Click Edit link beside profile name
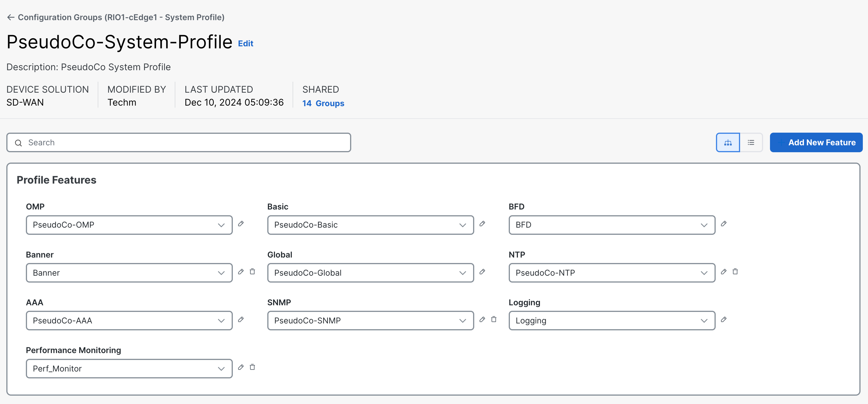868x404 pixels. [x=246, y=43]
